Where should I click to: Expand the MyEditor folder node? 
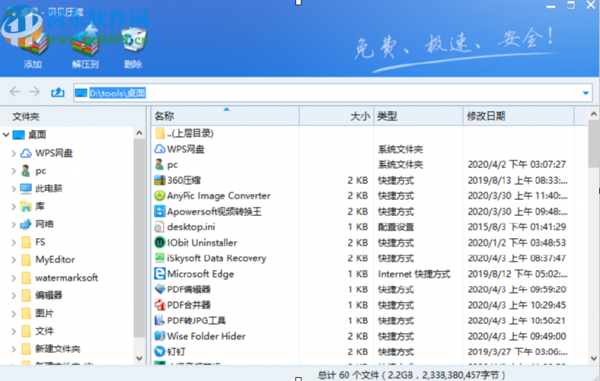(x=13, y=260)
